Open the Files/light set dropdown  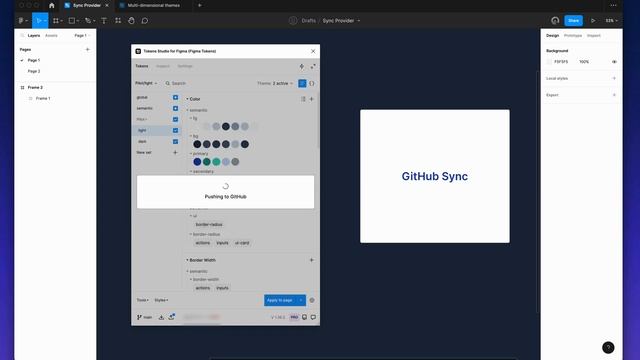(x=146, y=83)
